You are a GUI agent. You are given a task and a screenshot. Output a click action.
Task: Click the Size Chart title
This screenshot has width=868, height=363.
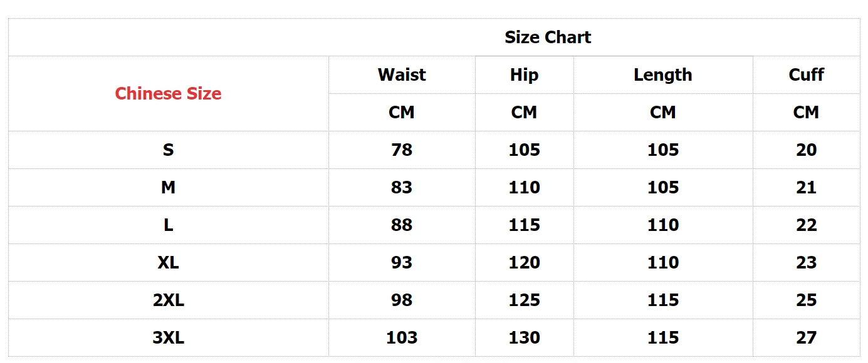[x=548, y=38]
